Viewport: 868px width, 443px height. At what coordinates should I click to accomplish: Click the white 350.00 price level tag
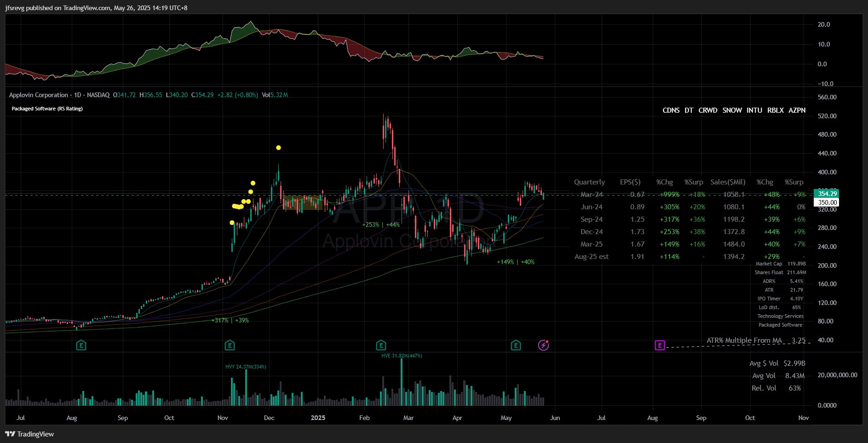coord(827,202)
